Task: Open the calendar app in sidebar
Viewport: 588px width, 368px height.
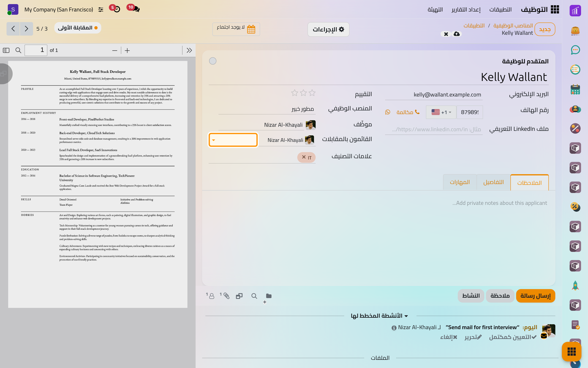Action: click(575, 89)
